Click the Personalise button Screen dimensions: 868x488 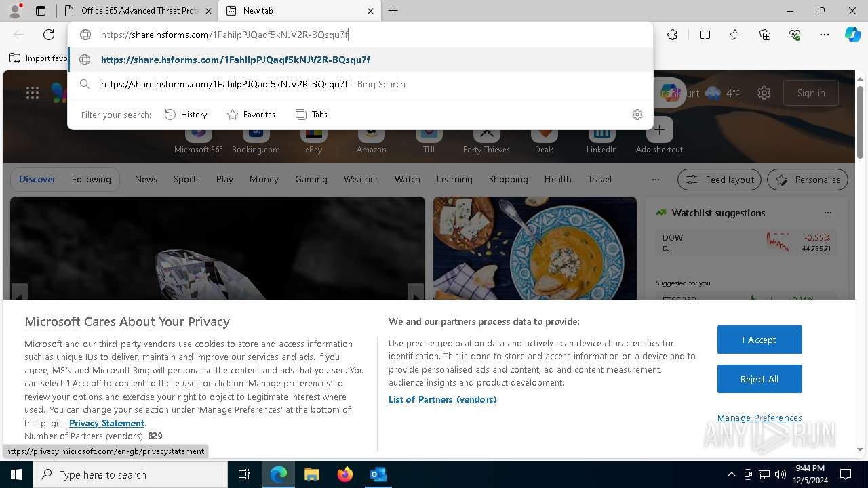click(808, 180)
